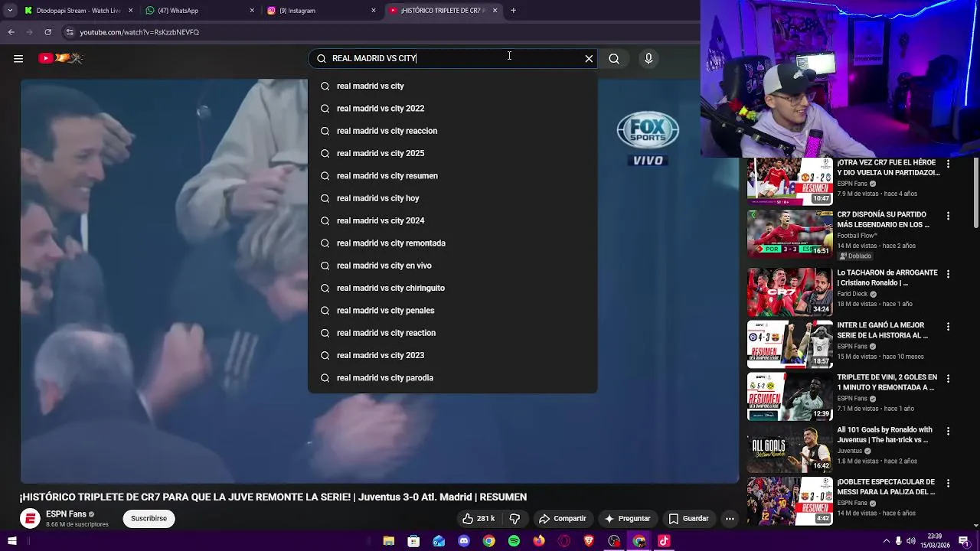Open options menu for 'INTER LE GANÓ' video
Screen dimensions: 980x551
(948, 327)
